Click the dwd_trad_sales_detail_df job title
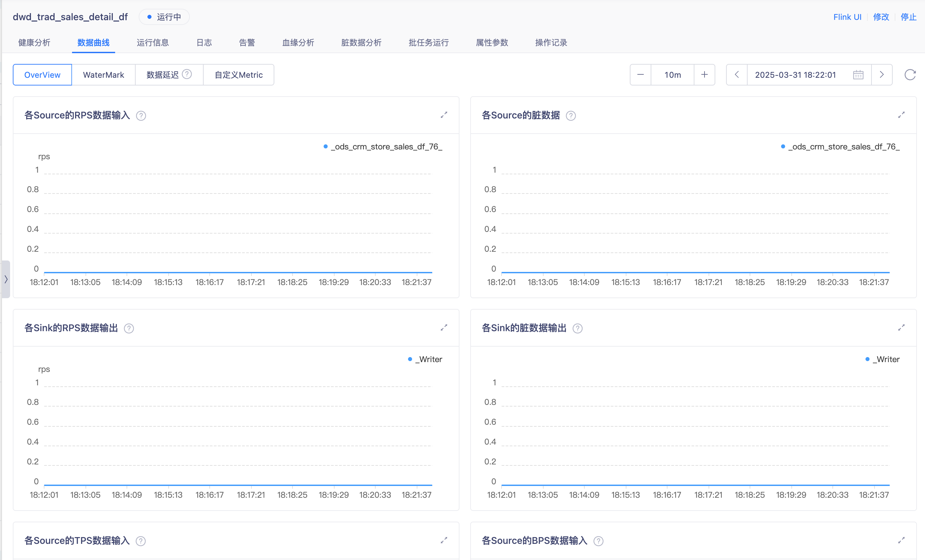The image size is (925, 560). coord(70,17)
